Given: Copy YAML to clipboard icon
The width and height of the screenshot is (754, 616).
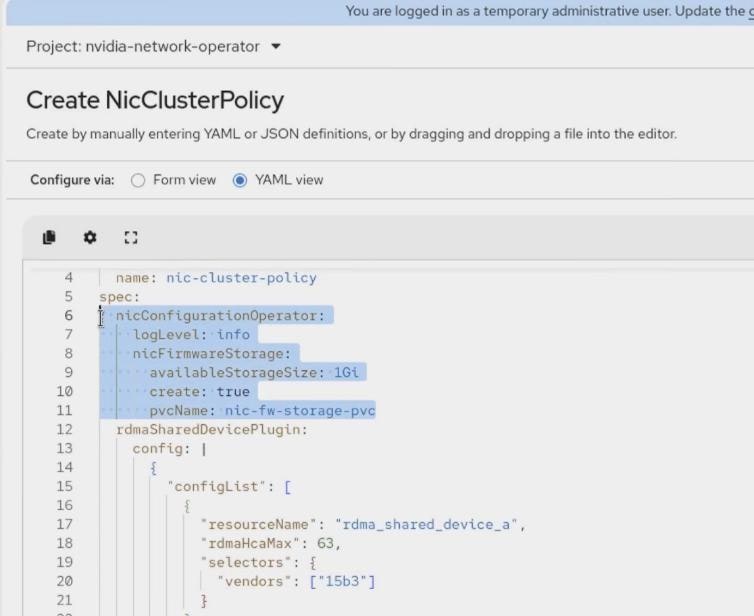Looking at the screenshot, I should (49, 237).
